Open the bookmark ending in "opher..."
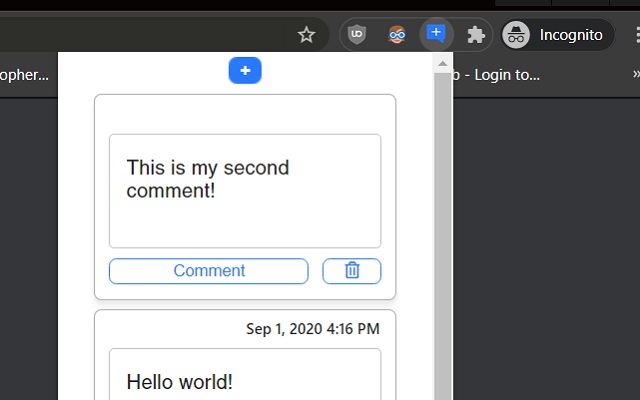Screen dimensions: 640x400 point(24,75)
